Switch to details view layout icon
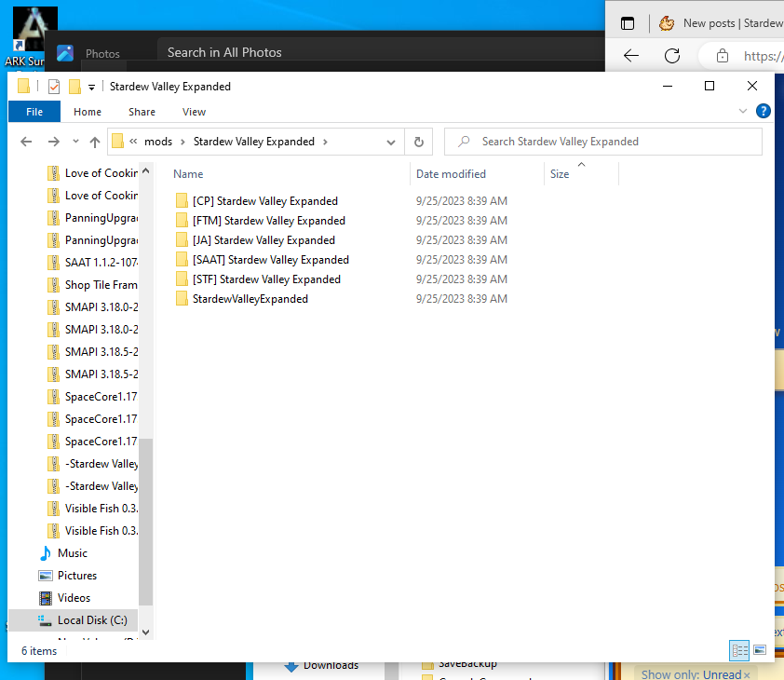The width and height of the screenshot is (784, 680). point(739,650)
